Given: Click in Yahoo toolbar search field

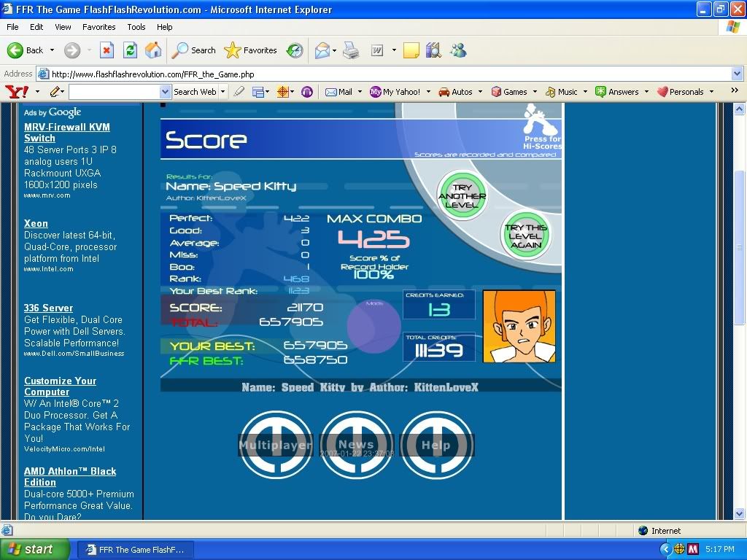Looking at the screenshot, I should coord(115,92).
